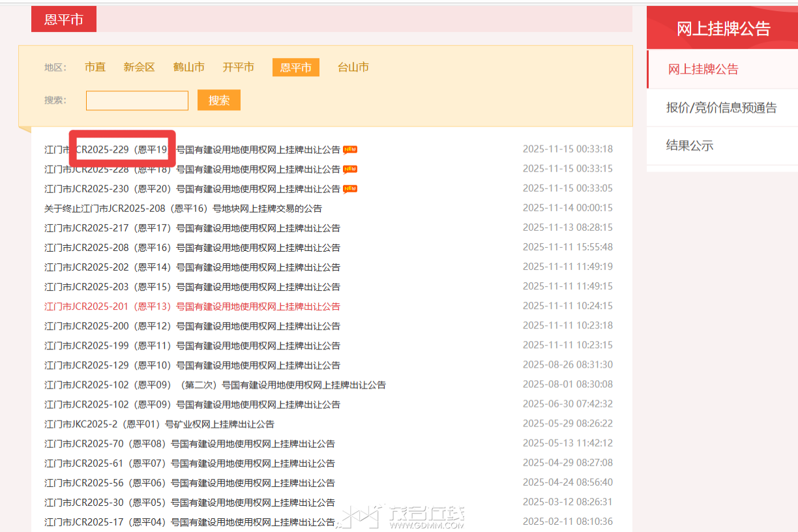Switch to the 新会区 region

139,66
